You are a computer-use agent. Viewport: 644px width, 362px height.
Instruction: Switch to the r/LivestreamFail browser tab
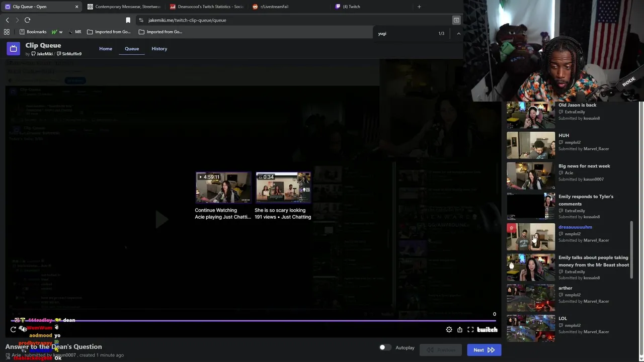point(289,7)
